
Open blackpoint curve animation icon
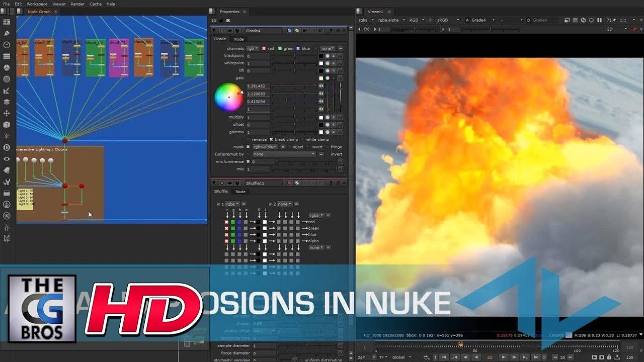click(341, 56)
